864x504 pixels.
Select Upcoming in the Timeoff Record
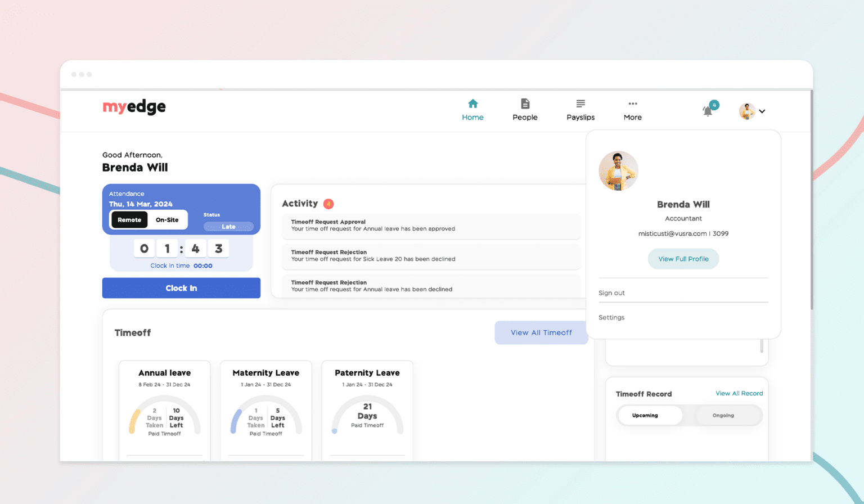pos(649,415)
